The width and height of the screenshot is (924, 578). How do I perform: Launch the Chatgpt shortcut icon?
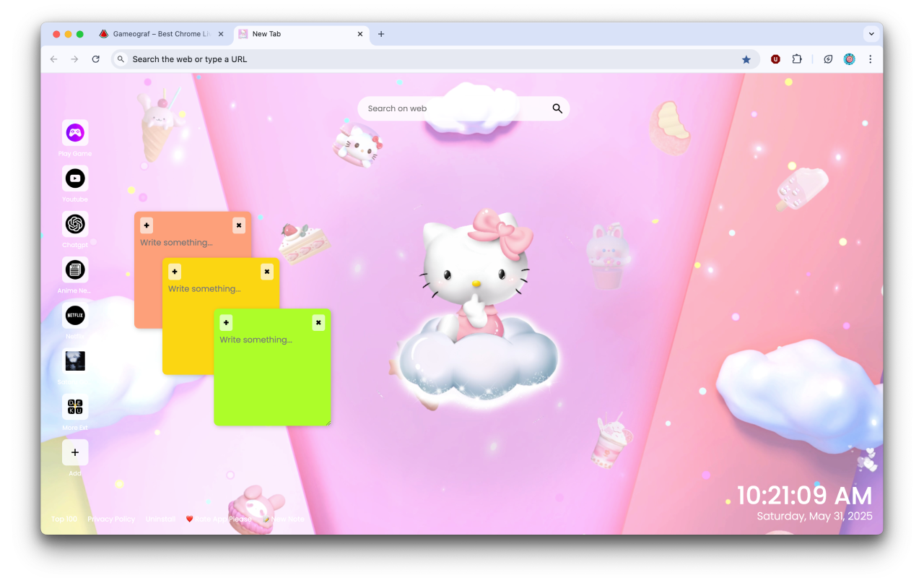point(75,224)
